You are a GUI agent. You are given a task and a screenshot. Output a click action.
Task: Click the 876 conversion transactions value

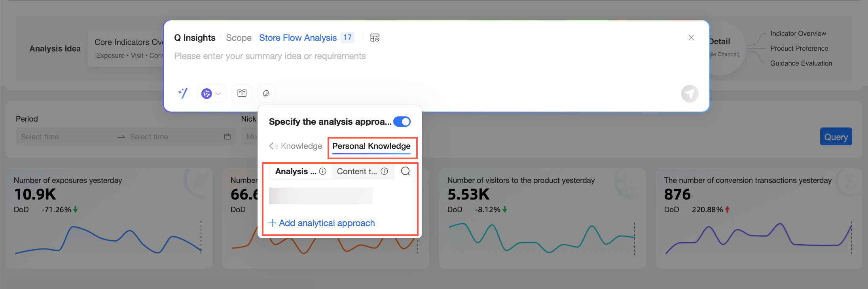677,194
